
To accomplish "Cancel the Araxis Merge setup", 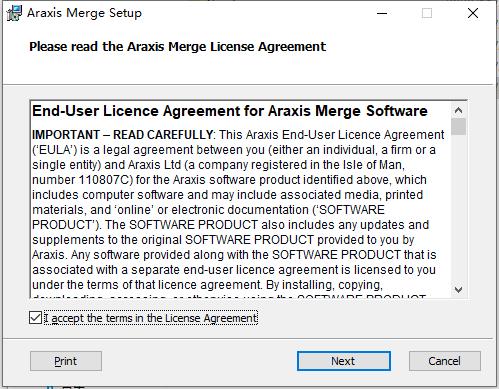I will (x=445, y=361).
